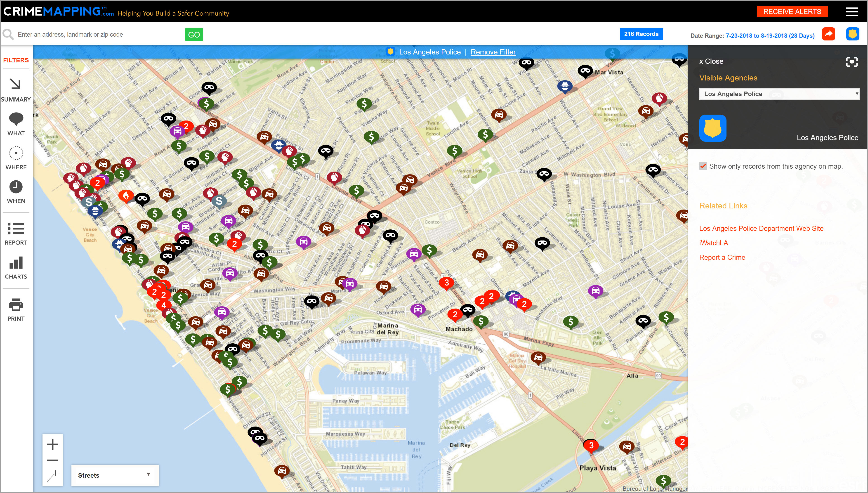Close the agency panel
Image resolution: width=868 pixels, height=493 pixels.
tap(711, 61)
